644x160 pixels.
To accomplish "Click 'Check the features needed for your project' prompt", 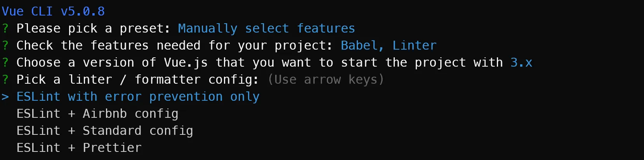I will point(175,45).
